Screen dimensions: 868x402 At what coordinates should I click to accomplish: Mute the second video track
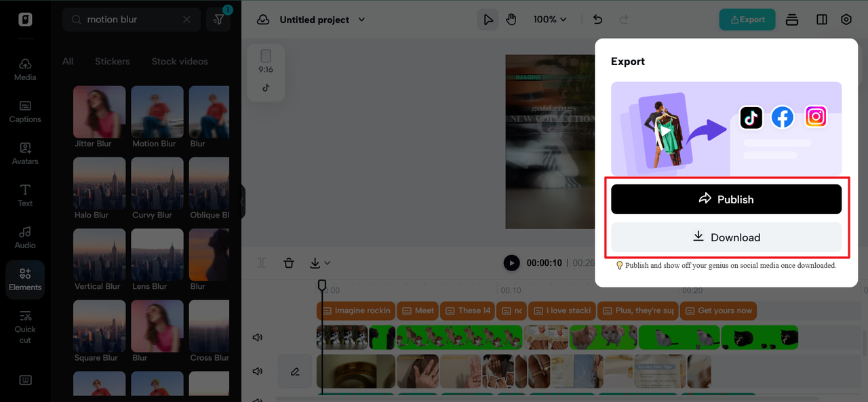(x=258, y=371)
